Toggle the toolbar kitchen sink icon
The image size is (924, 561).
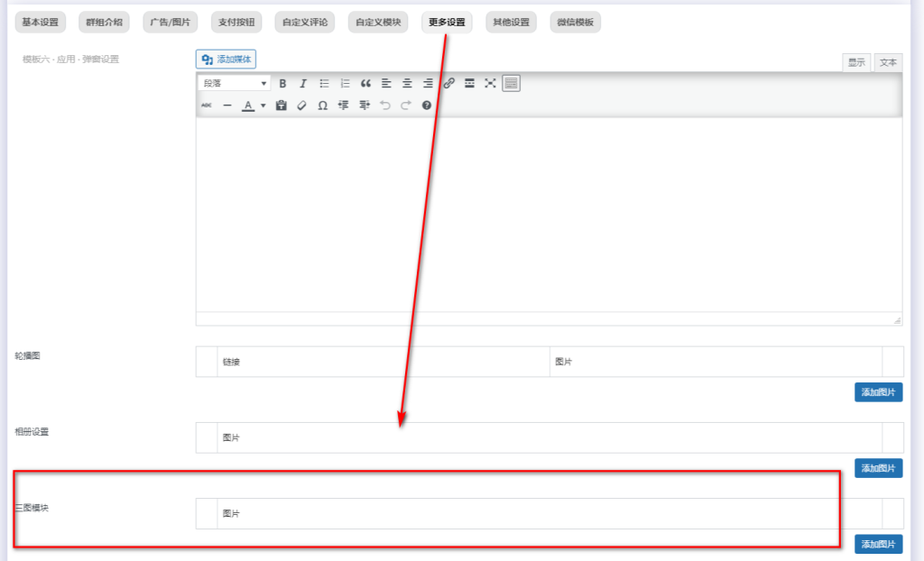(x=512, y=83)
